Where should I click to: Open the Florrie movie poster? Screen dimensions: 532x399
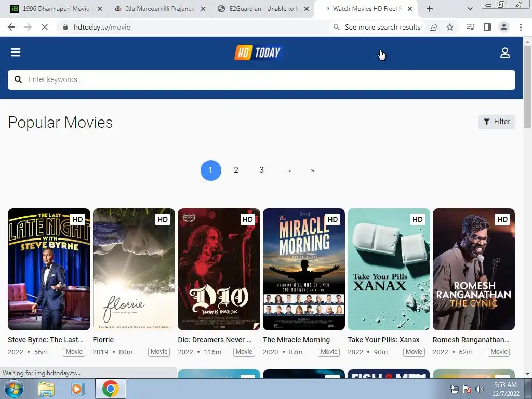point(134,269)
